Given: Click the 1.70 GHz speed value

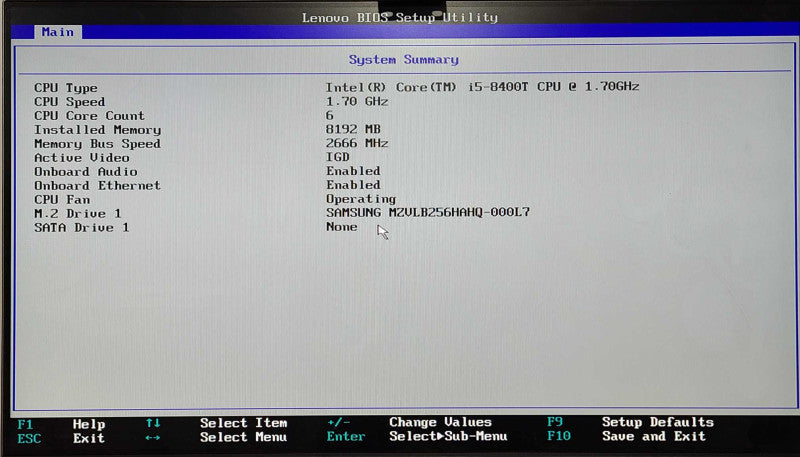Looking at the screenshot, I should (x=357, y=101).
